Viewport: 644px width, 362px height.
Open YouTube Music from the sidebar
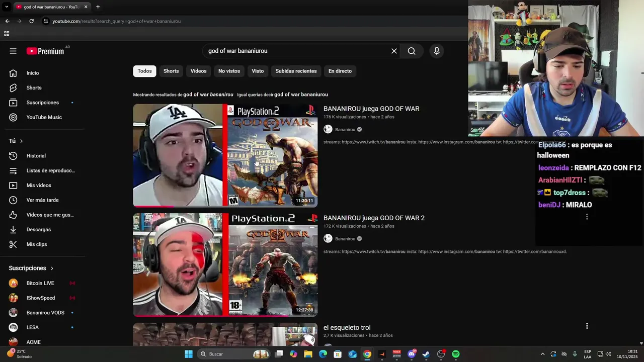43,117
